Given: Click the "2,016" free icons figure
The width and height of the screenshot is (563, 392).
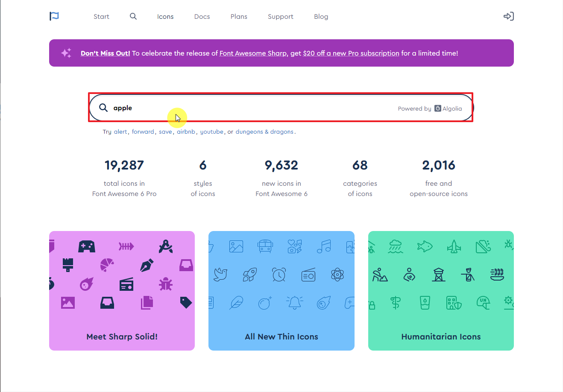Looking at the screenshot, I should point(439,165).
